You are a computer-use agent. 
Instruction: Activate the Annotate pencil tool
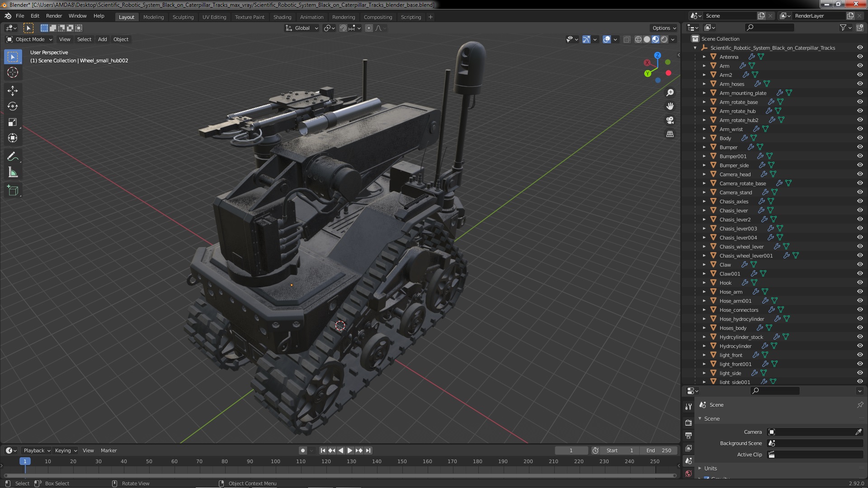(13, 157)
